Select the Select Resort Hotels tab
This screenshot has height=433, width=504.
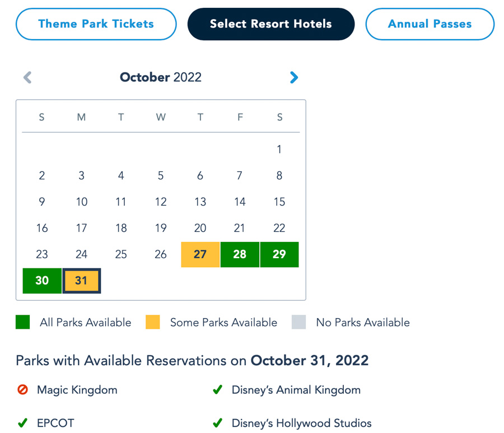click(270, 24)
